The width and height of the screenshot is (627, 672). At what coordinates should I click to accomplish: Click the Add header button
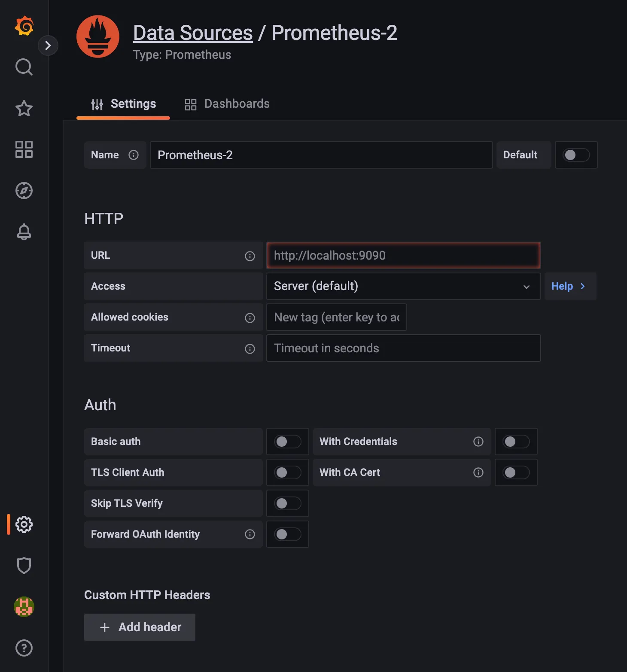coord(140,627)
